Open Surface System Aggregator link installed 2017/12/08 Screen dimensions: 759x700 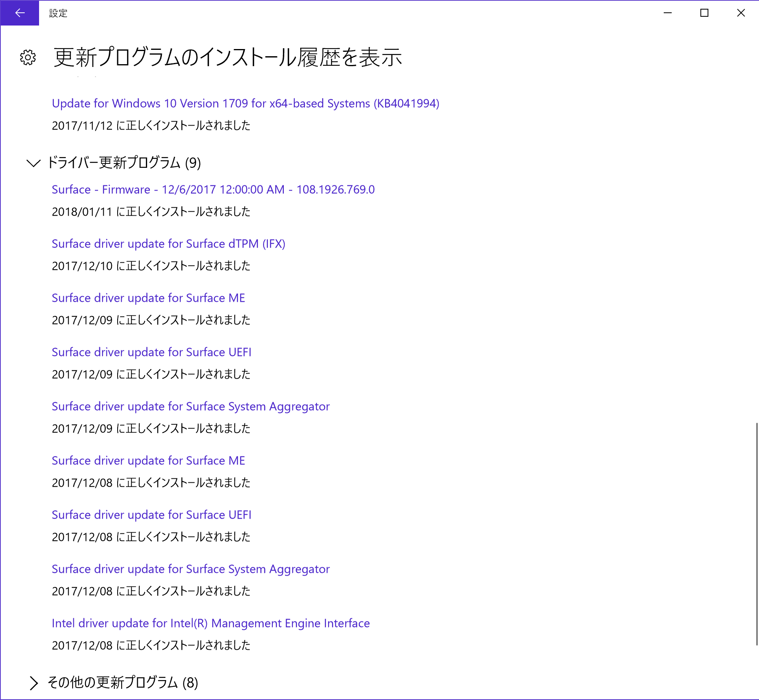191,569
